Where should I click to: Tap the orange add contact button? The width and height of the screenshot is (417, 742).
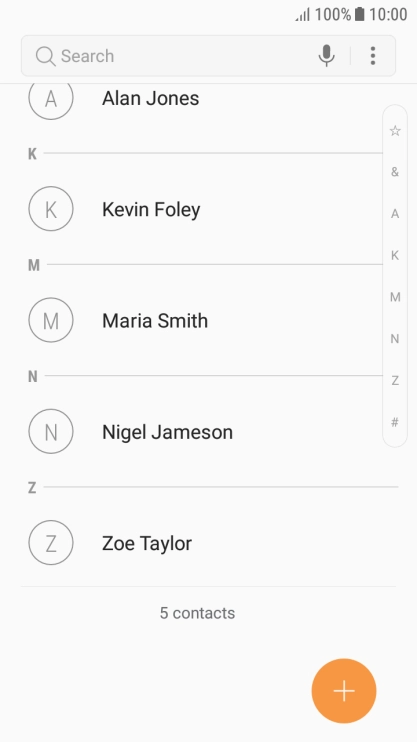coord(344,691)
